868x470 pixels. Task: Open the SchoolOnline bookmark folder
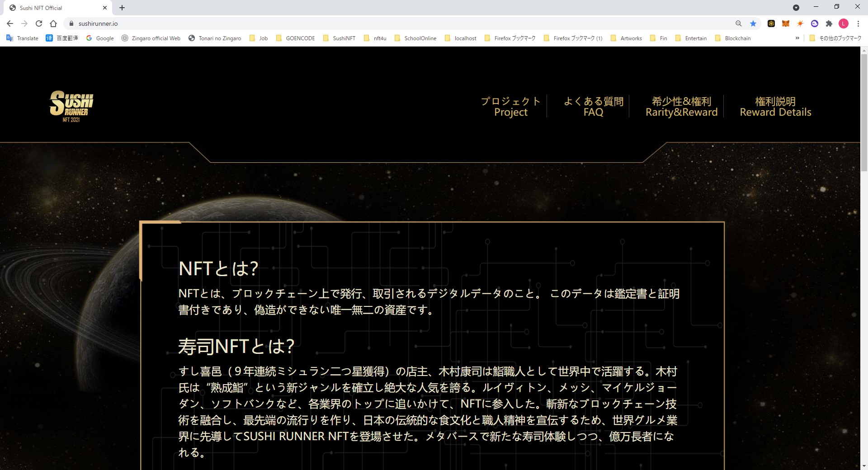415,38
